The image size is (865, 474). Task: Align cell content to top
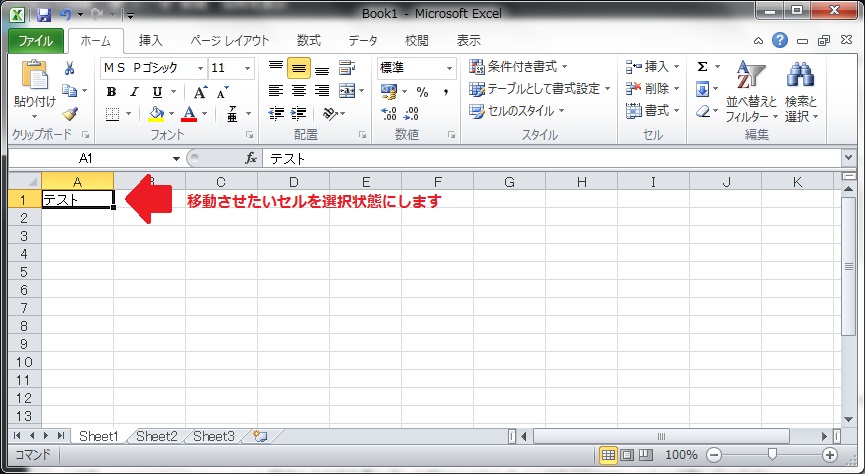point(276,68)
